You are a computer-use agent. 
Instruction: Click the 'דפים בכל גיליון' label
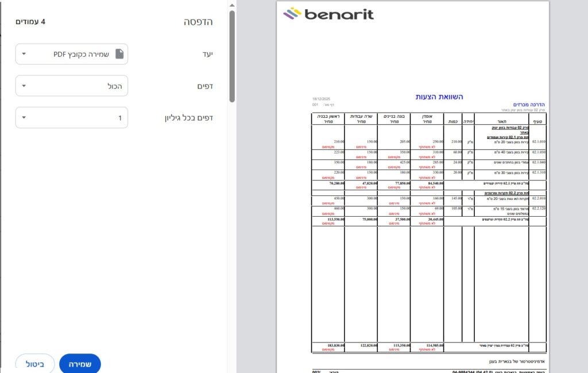click(188, 118)
